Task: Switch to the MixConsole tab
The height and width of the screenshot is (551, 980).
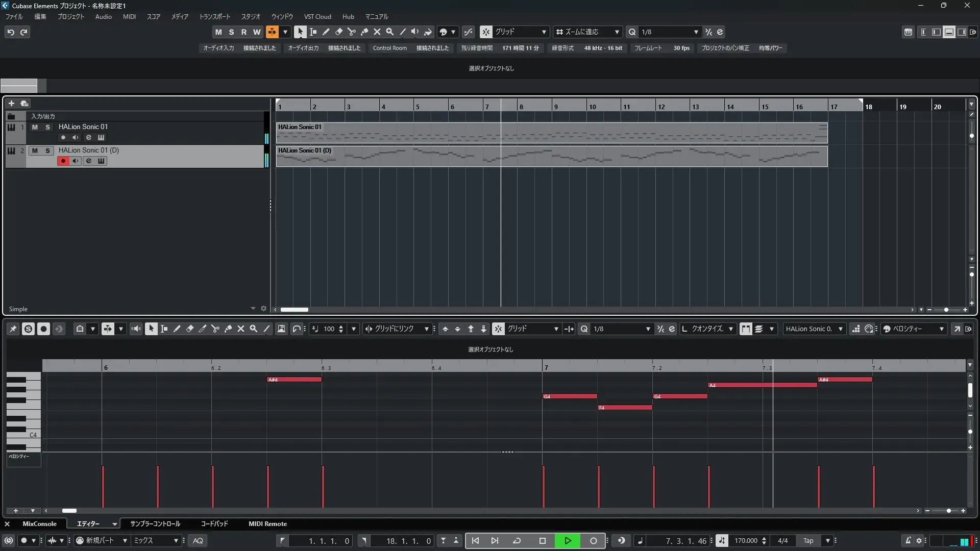Action: click(x=39, y=524)
